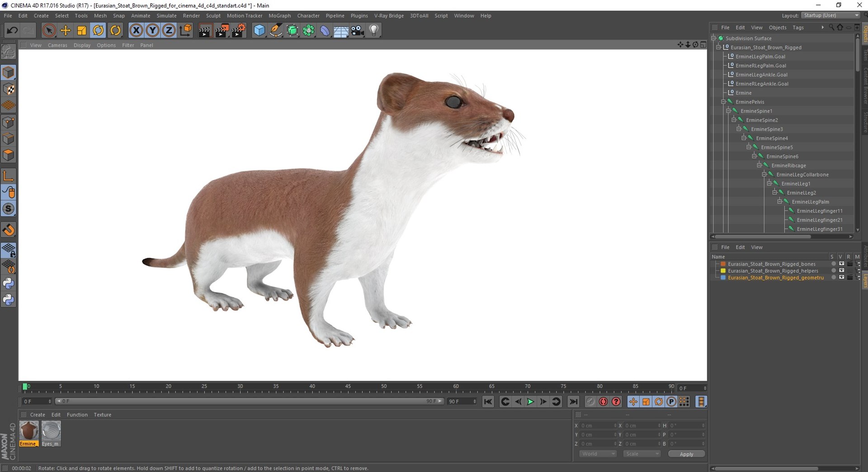This screenshot has height=472, width=868.
Task: Select the Polygons mode icon
Action: [x=9, y=155]
